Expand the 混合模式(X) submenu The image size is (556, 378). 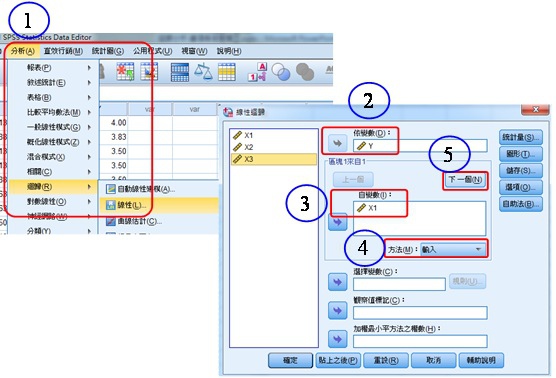point(53,157)
